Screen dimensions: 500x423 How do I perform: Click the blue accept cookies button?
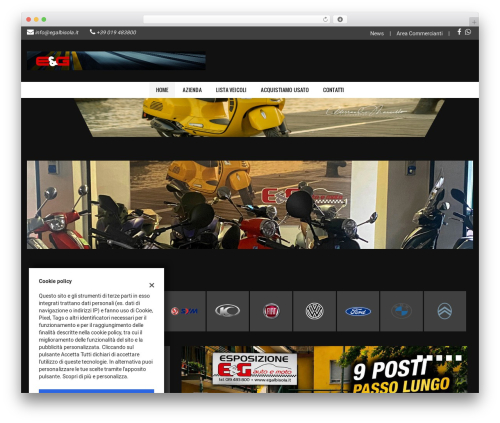click(x=96, y=391)
